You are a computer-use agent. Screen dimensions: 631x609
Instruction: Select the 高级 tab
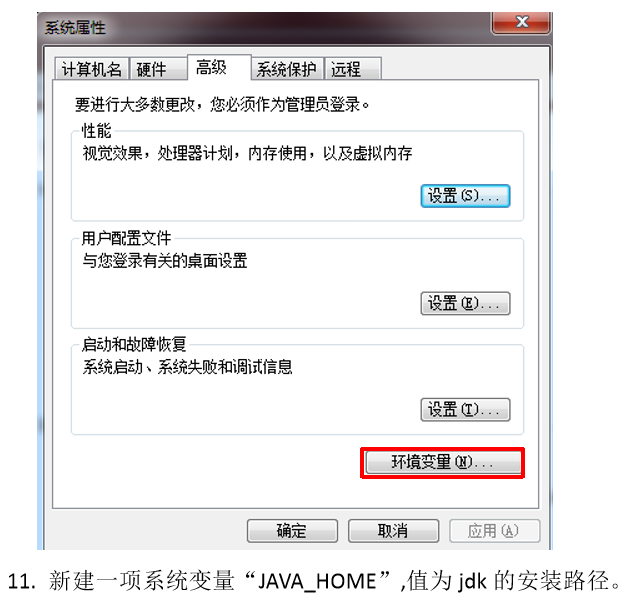point(219,67)
